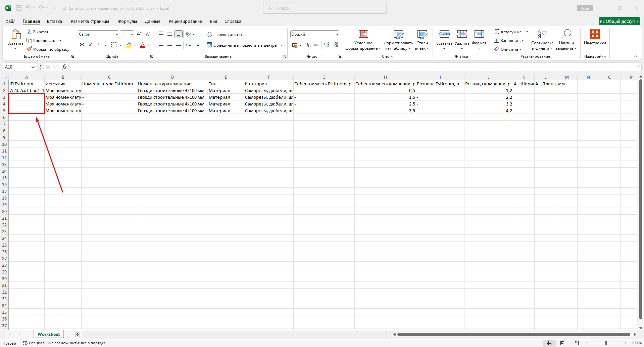Click the Conditional Formatting icon
The image size is (644, 347).
click(x=363, y=34)
